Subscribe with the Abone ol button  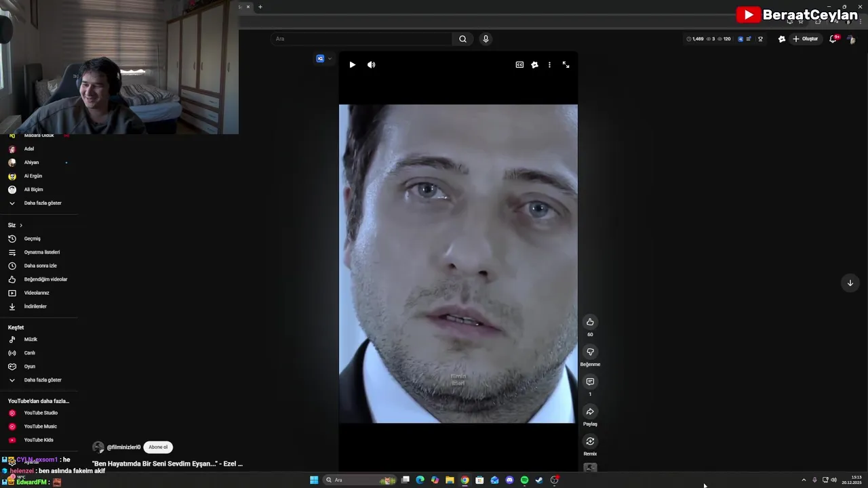(x=158, y=447)
